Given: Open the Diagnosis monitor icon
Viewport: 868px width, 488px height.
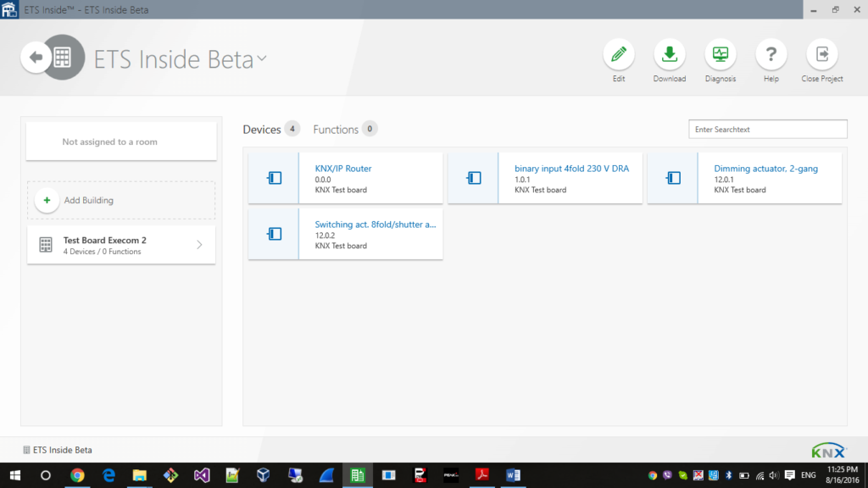Looking at the screenshot, I should (721, 54).
